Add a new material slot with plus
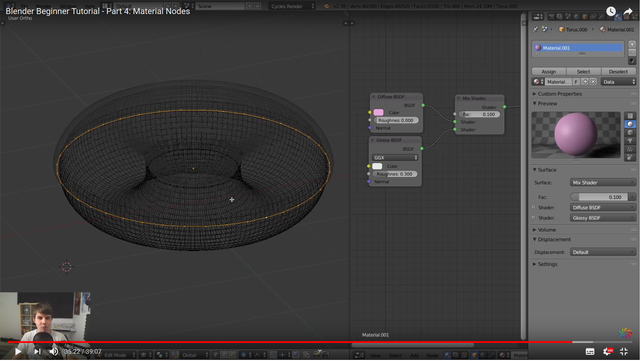 point(632,44)
